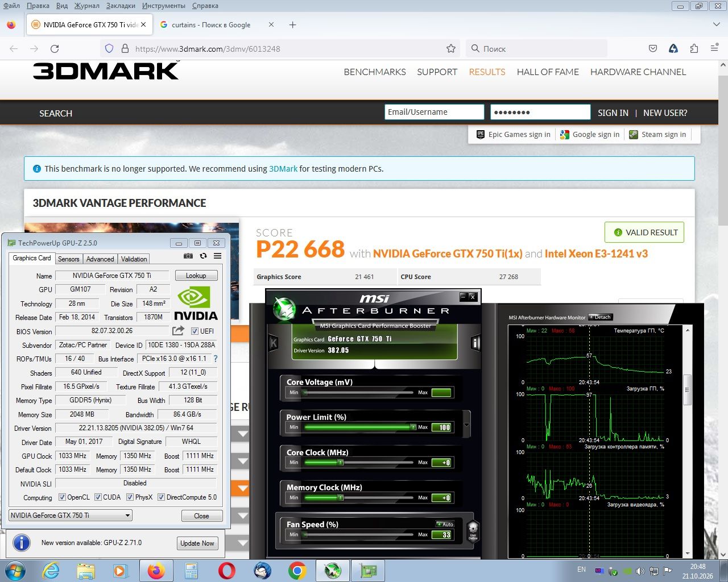Open the Afterburner Kombustor 'K' button
This screenshot has width=728, height=582.
pyautogui.click(x=273, y=343)
